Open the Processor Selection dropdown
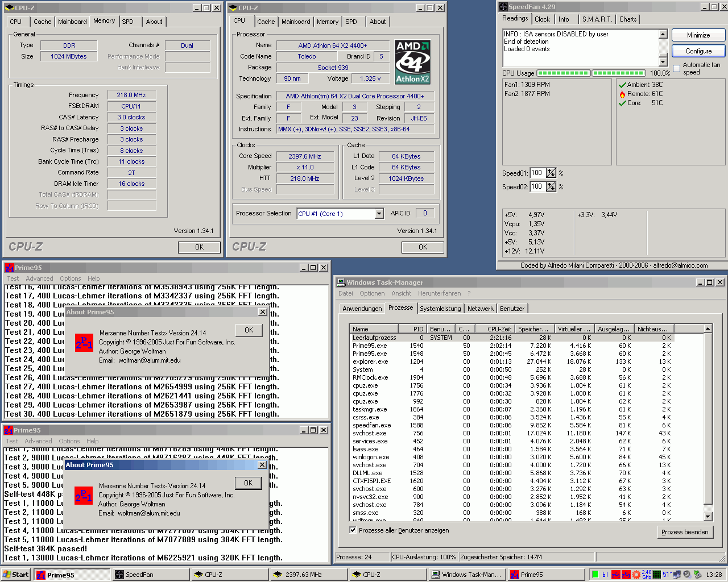The width and height of the screenshot is (728, 582). tap(379, 214)
